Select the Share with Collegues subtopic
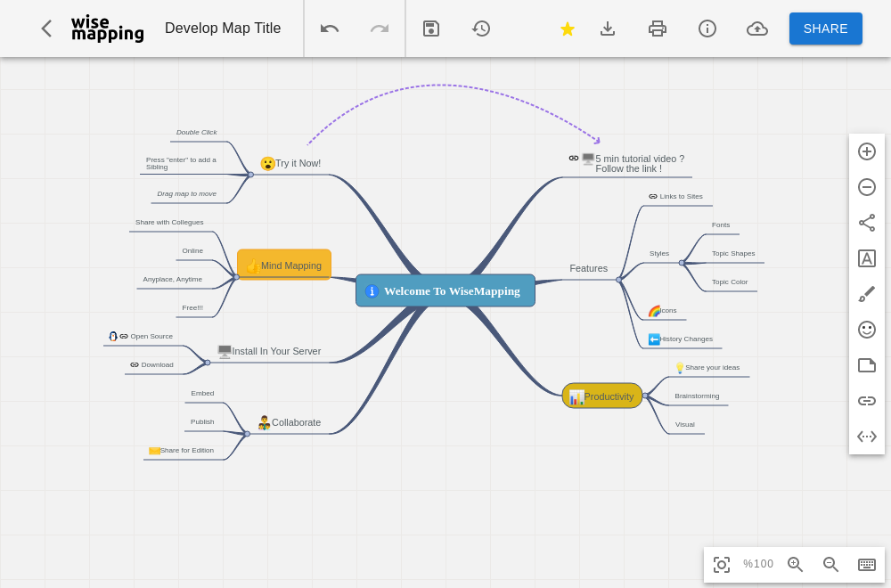Image resolution: width=891 pixels, height=588 pixels. point(169,222)
